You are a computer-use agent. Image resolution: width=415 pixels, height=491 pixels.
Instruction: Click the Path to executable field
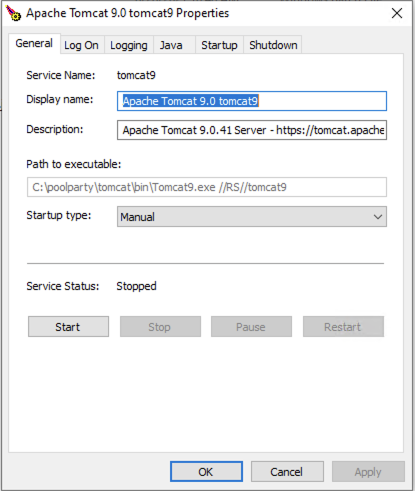[207, 187]
